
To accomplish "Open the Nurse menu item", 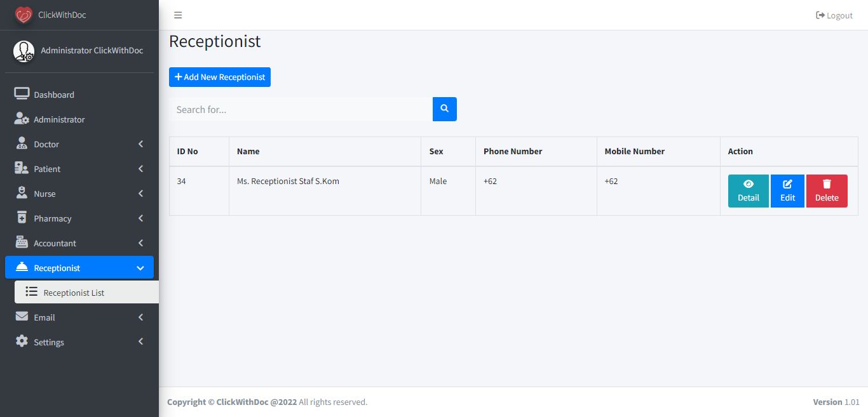I will (44, 194).
